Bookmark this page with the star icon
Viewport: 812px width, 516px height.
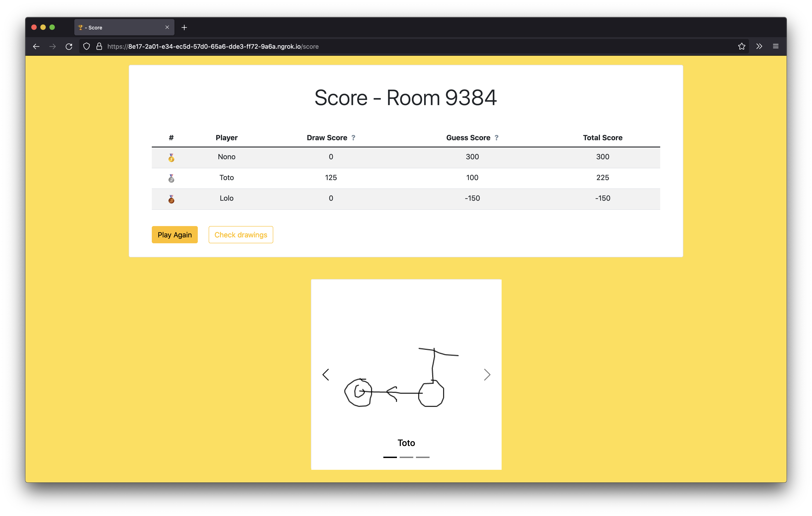[742, 46]
